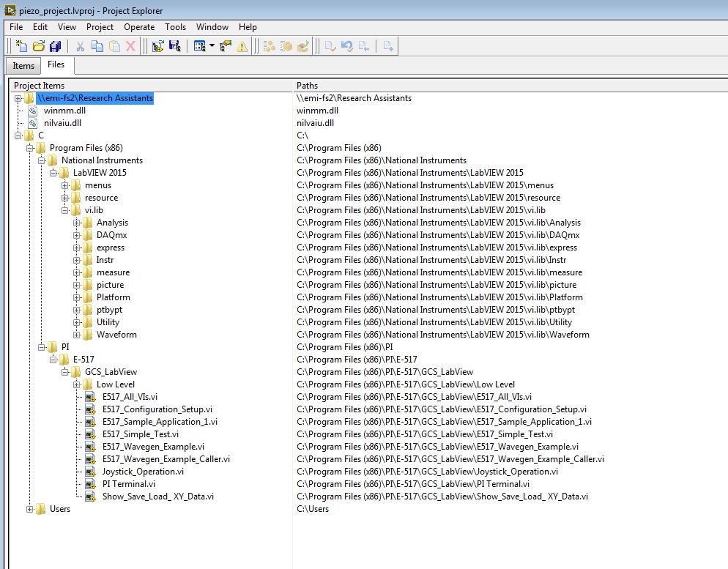Open the Operate menu

click(x=139, y=27)
